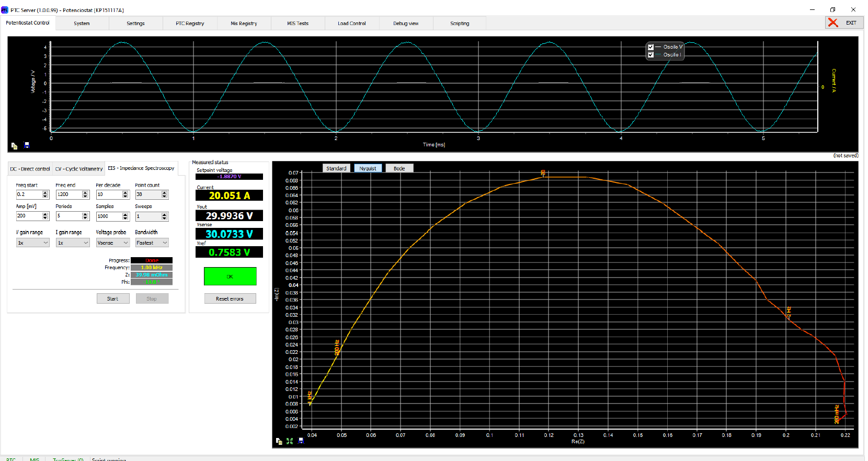Click the (not saved) label

tap(846, 156)
